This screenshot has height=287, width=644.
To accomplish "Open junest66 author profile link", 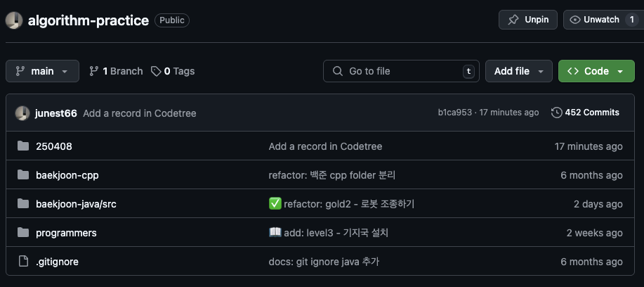I will [55, 113].
